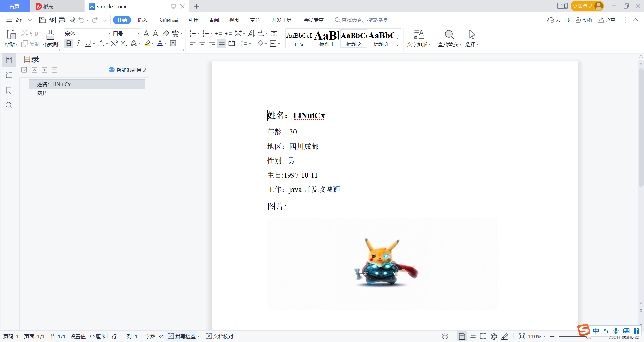Open the 引用 ribbon tab
644x342 pixels.
coord(194,20)
